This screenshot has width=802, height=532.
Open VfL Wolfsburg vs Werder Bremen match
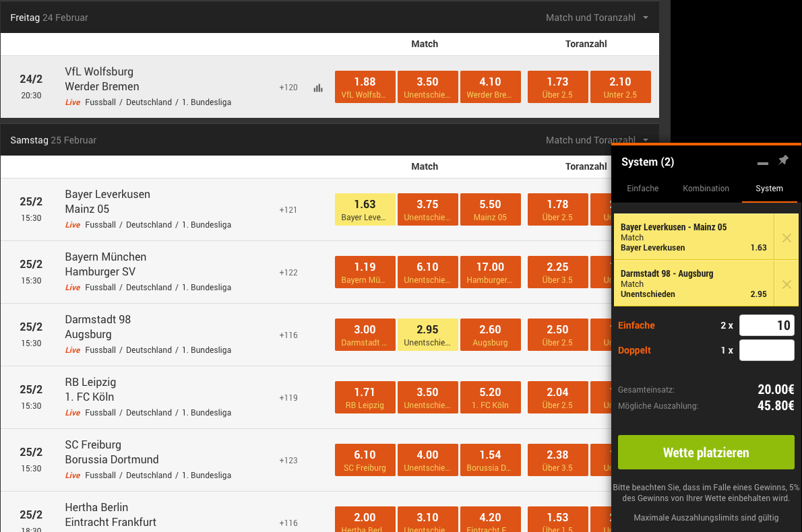102,79
